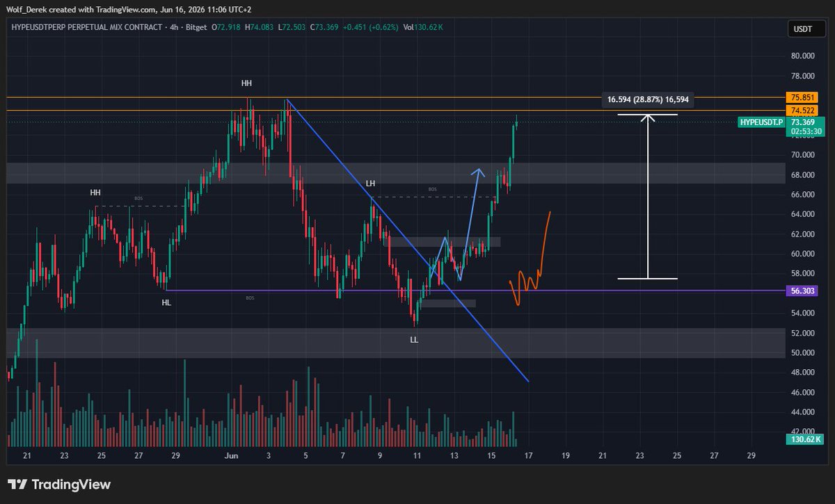
Task: Click the 58.000 price axis label
Action: click(x=802, y=274)
